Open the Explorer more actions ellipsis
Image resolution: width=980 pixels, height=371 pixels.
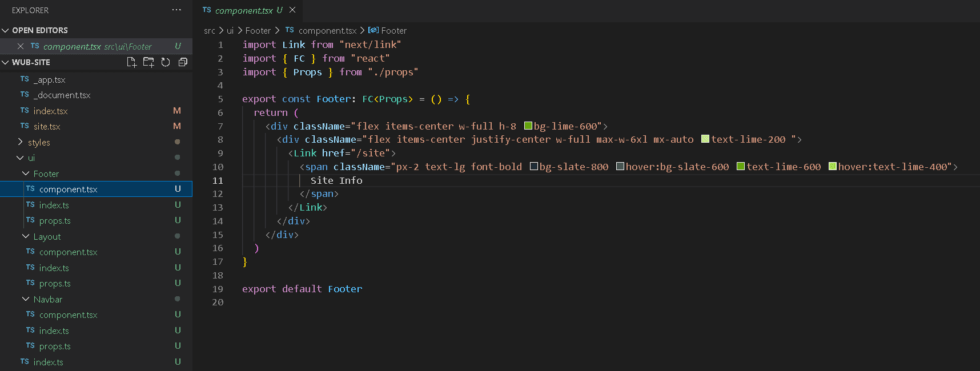(x=176, y=10)
